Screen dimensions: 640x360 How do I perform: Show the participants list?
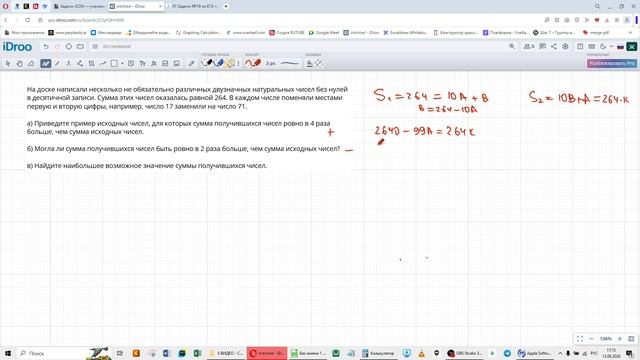coord(529,47)
